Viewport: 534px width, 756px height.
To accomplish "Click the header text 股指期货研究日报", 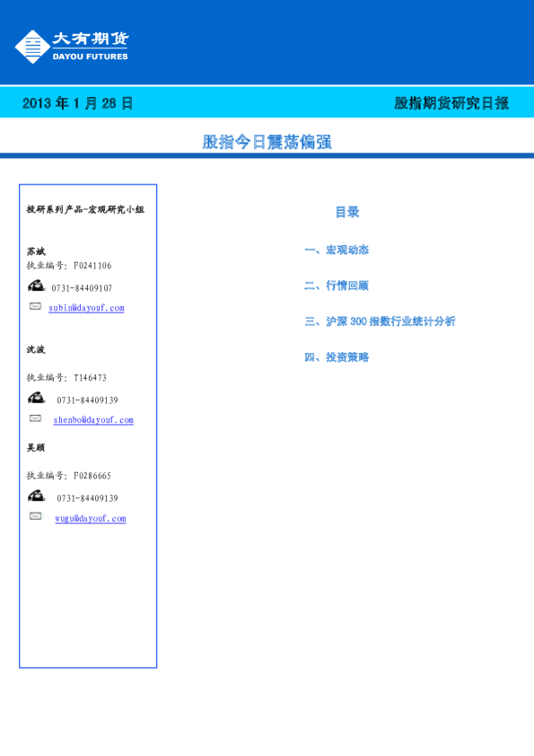I will pos(451,103).
